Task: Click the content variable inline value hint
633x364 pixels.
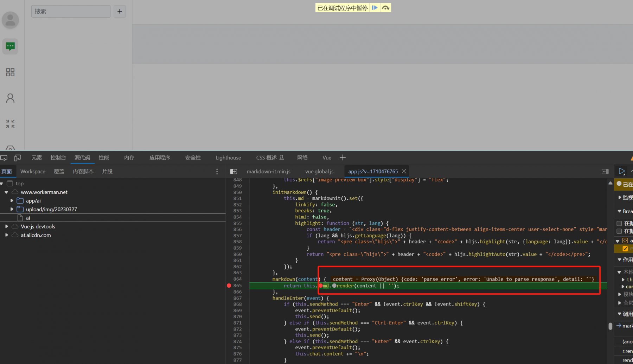Action: [x=463, y=279]
